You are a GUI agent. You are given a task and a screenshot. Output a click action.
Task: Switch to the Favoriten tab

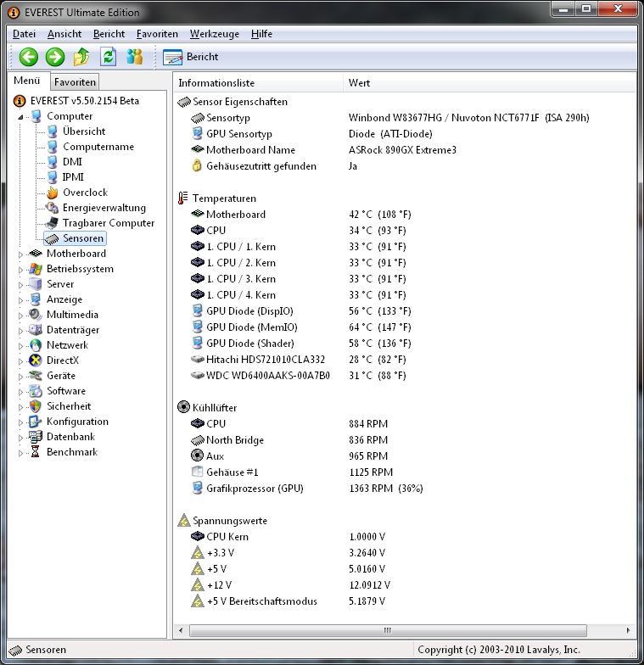[75, 81]
